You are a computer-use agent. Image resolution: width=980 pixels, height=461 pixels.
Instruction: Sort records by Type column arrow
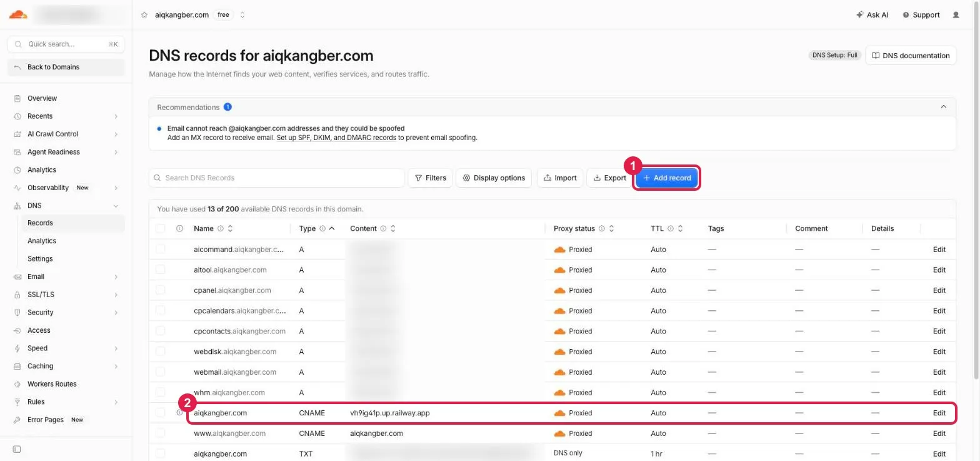(x=331, y=229)
